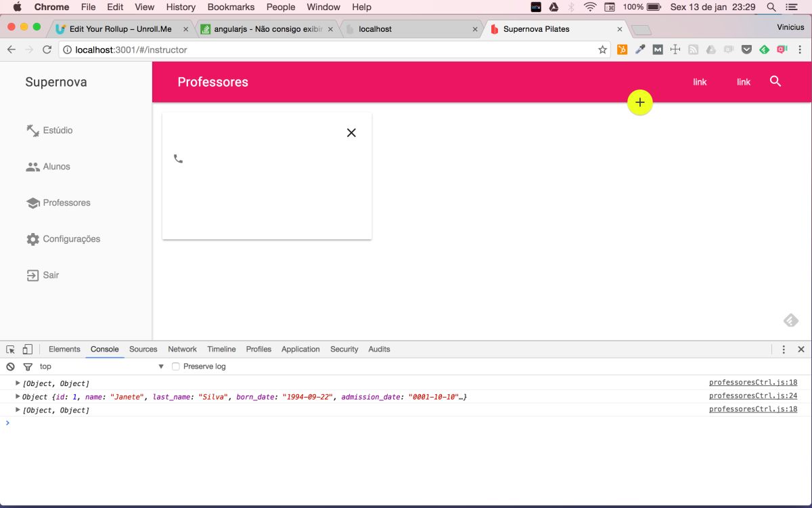The image size is (812, 508).
Task: Switch to the Security tab
Action: click(x=344, y=350)
